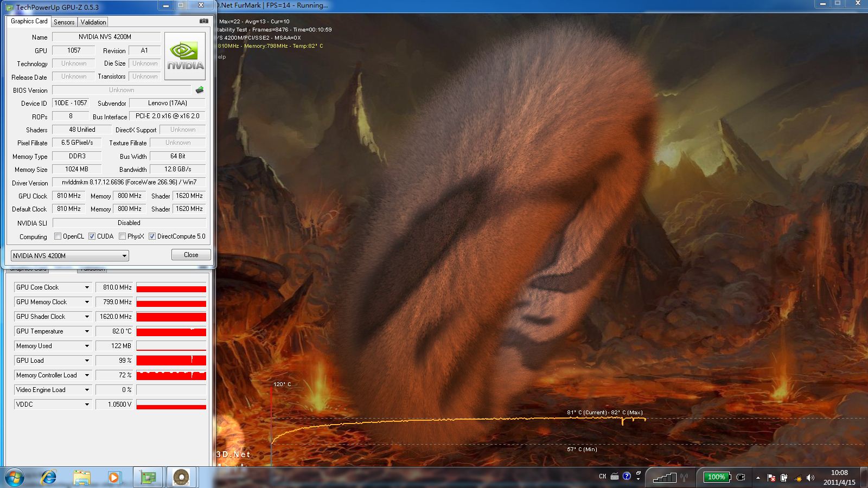The image size is (868, 488).
Task: Click the Memory Size 1024 MB field
Action: (77, 169)
